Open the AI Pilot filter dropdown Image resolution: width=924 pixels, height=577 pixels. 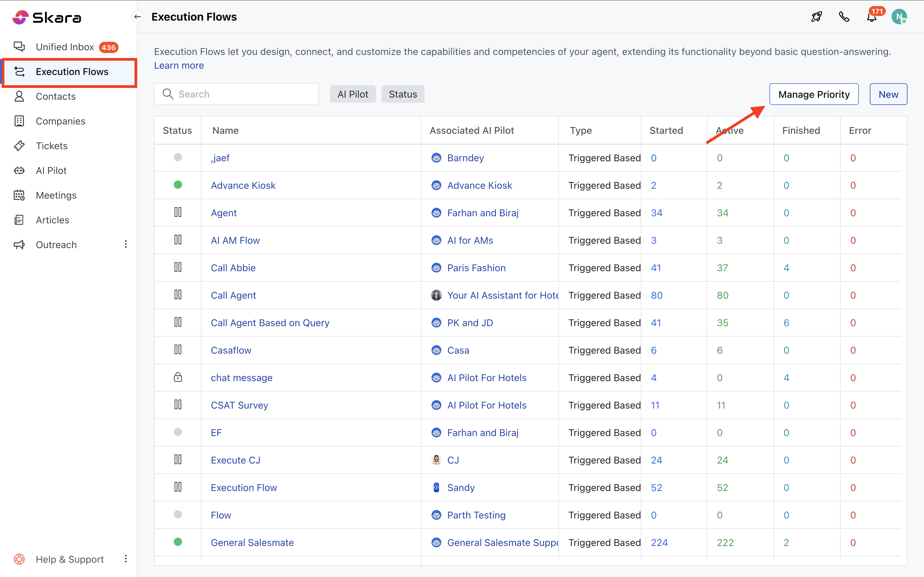point(353,94)
